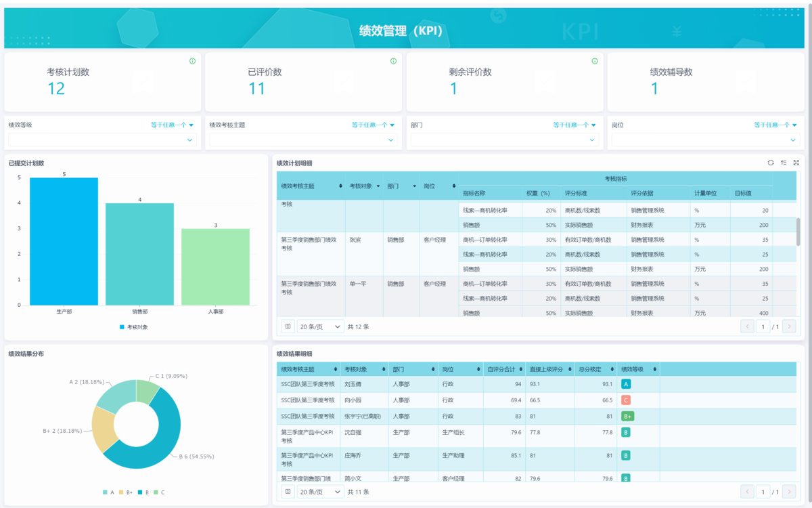Refresh the 绩效计划明细 table
This screenshot has width=812, height=508.
coord(771,163)
